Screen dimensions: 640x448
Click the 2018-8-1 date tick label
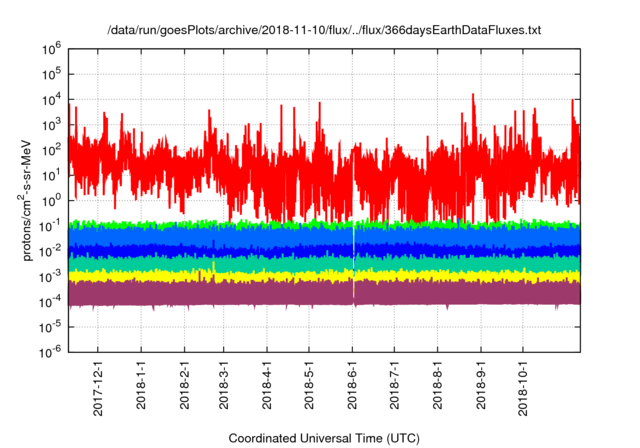438,384
